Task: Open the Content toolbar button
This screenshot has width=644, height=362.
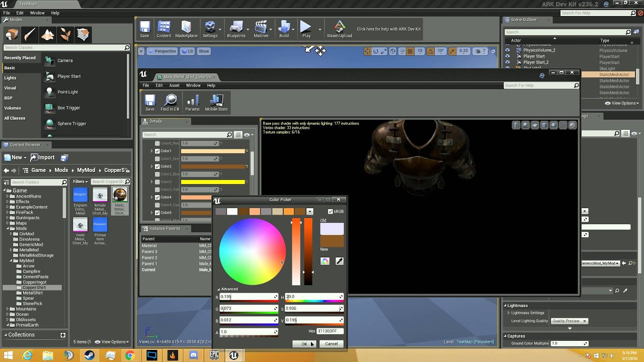Action: [164, 29]
